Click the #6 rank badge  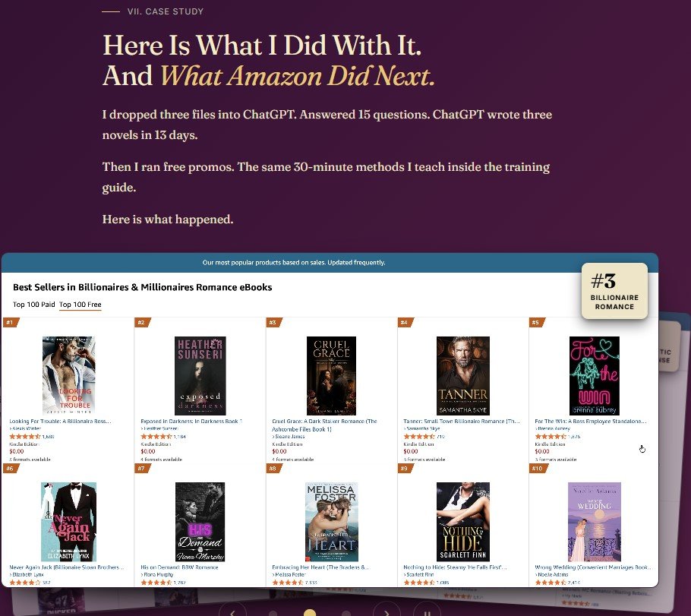pyautogui.click(x=11, y=469)
